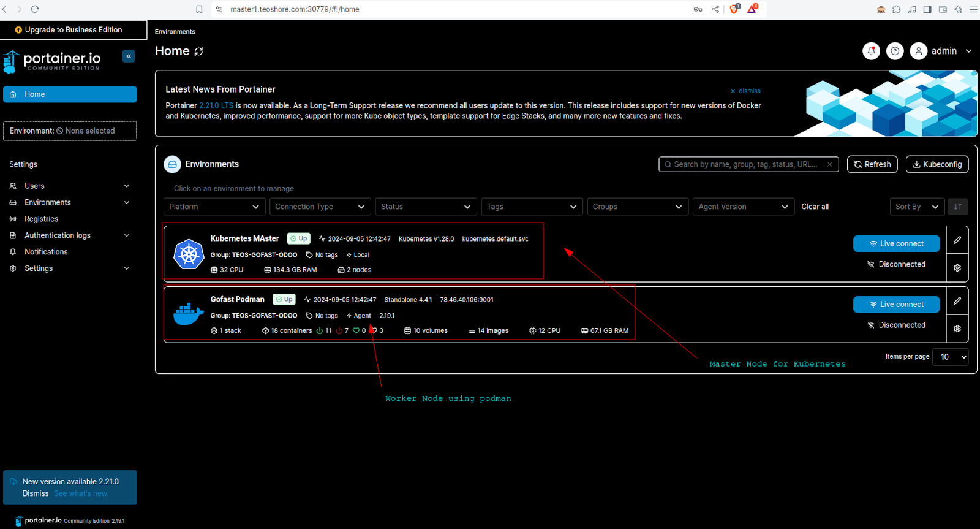
Task: Toggle the sort order arrows icon
Action: (957, 207)
